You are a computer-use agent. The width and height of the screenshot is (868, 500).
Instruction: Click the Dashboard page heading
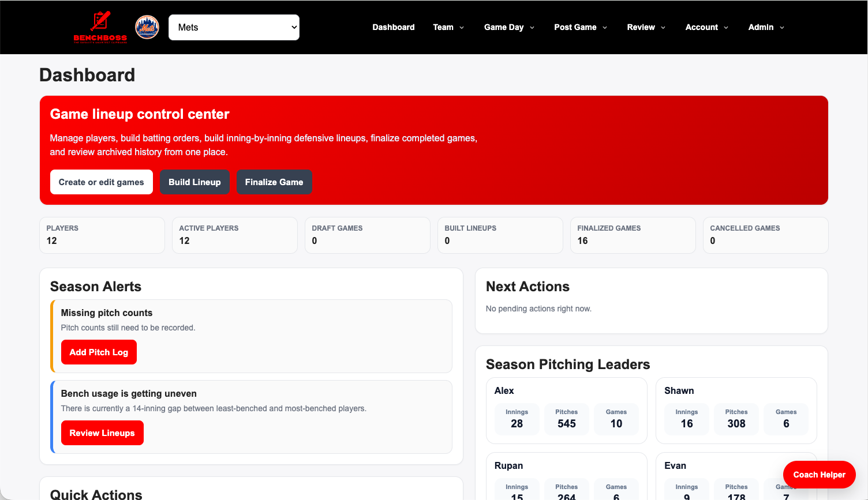tap(87, 75)
